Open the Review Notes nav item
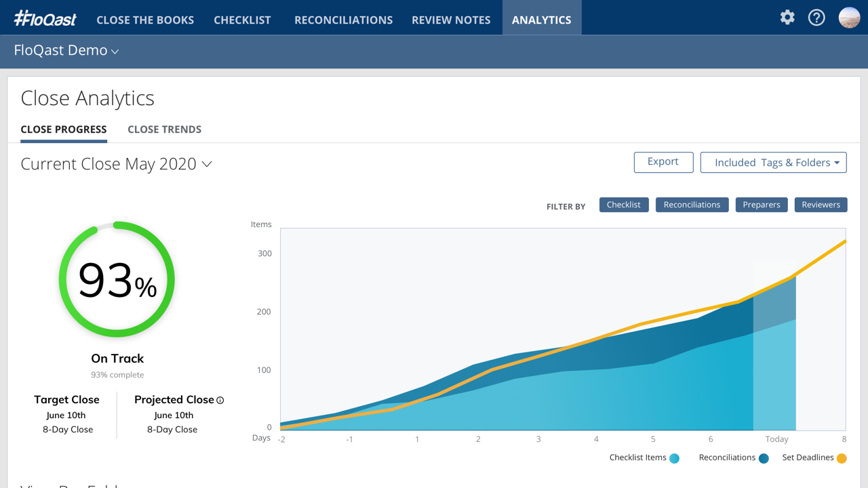This screenshot has width=868, height=488. tap(451, 20)
